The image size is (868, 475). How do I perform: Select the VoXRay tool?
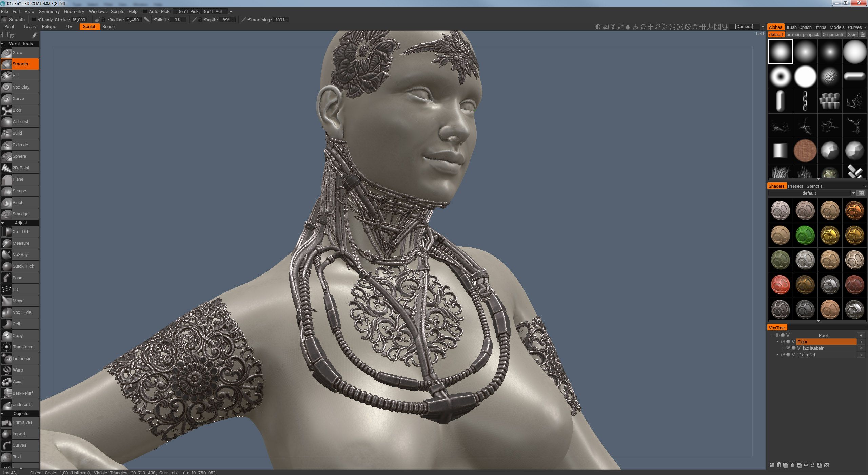click(20, 255)
